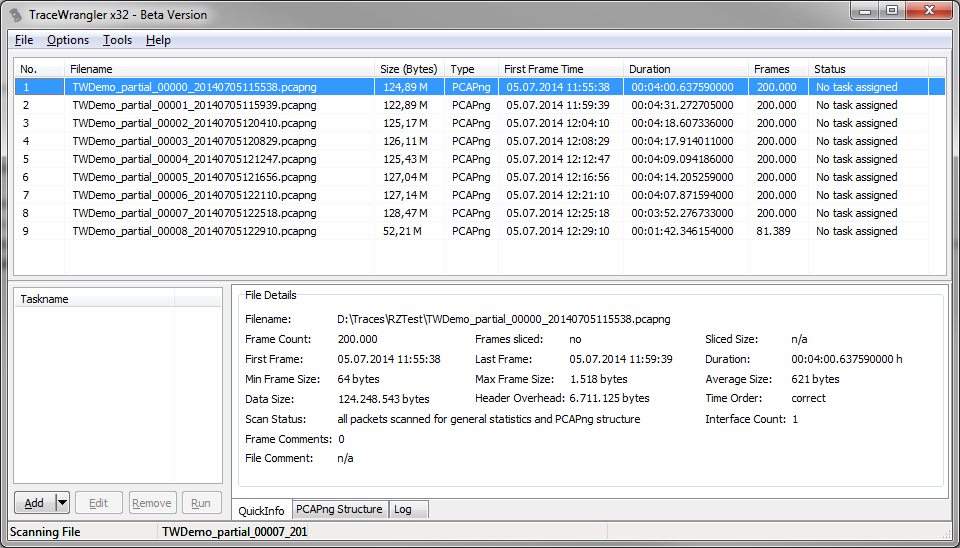Click the window resize grip in status bar

(948, 535)
